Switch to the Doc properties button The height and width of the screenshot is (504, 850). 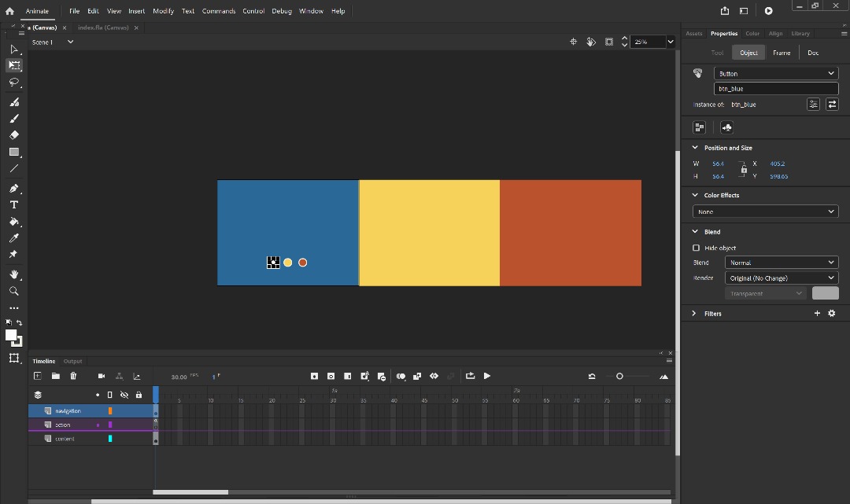812,53
